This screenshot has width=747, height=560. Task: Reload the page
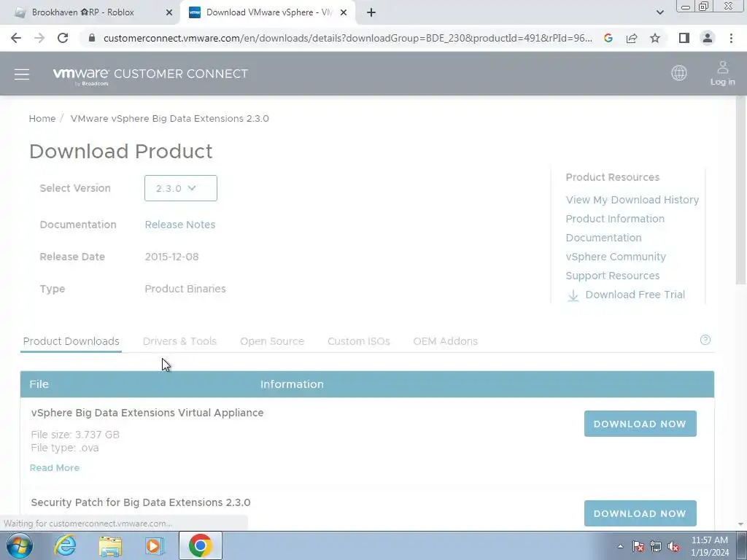63,38
